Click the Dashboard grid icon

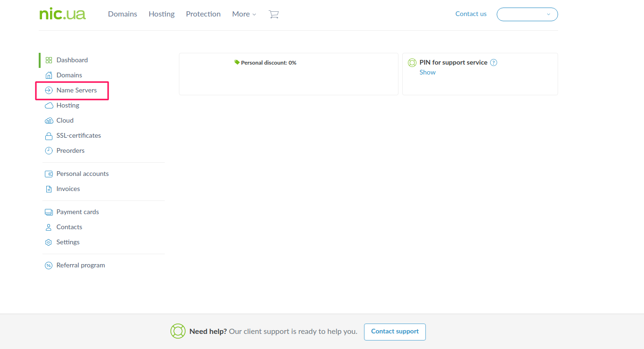(x=49, y=60)
